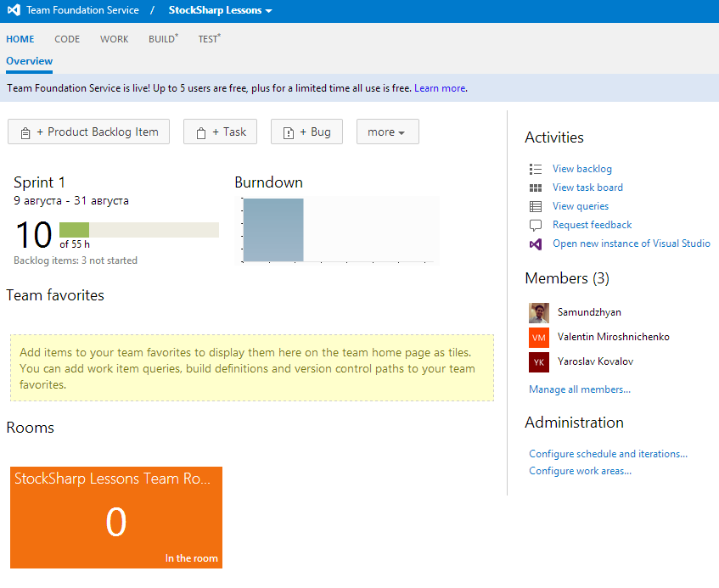Click the VM avatar tile
719x588 pixels.
539,338
